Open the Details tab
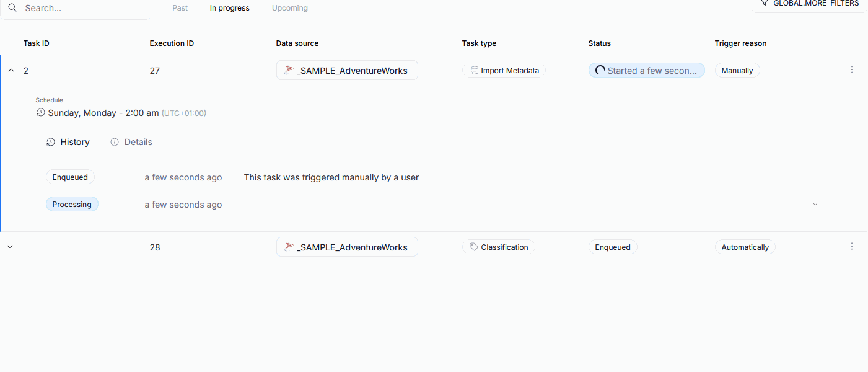868x372 pixels. point(131,142)
